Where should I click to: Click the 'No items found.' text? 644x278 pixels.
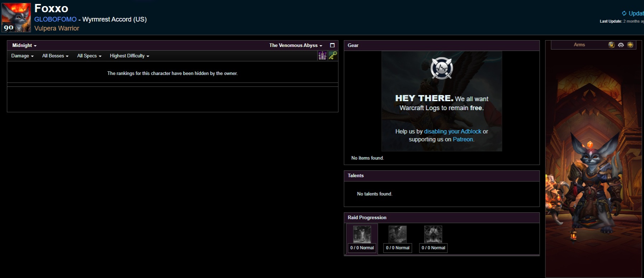(x=367, y=158)
